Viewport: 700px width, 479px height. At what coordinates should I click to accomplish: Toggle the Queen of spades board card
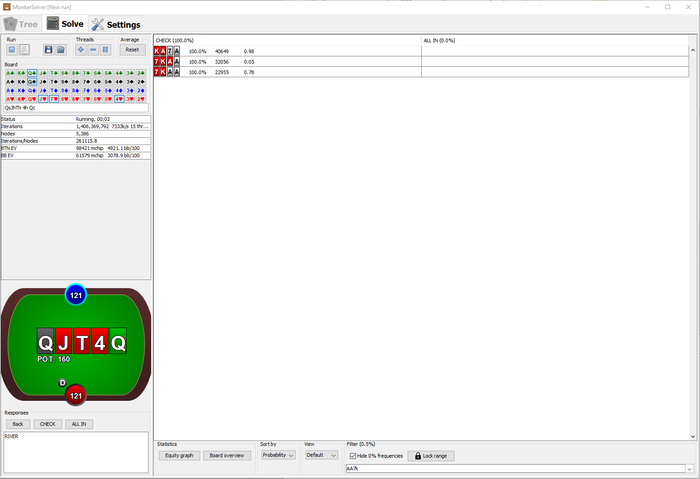coord(32,82)
